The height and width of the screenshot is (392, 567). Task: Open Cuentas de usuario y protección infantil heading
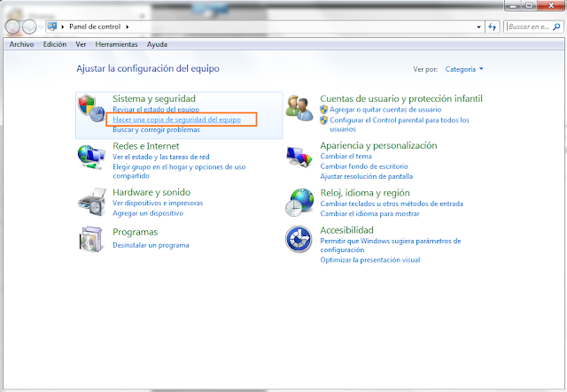pyautogui.click(x=401, y=98)
